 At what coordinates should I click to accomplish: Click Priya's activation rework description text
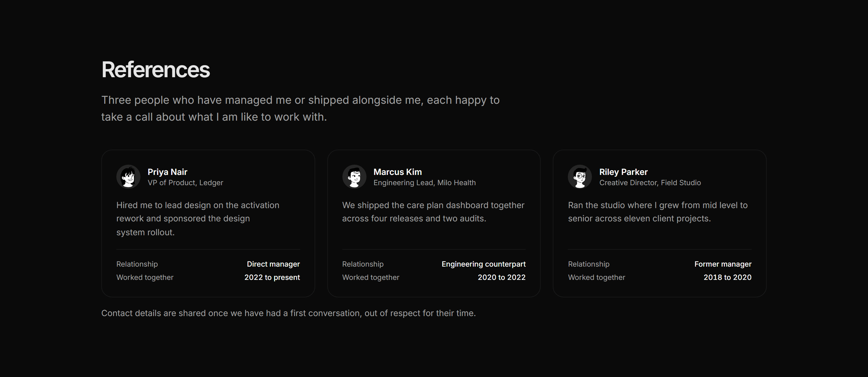click(x=198, y=219)
